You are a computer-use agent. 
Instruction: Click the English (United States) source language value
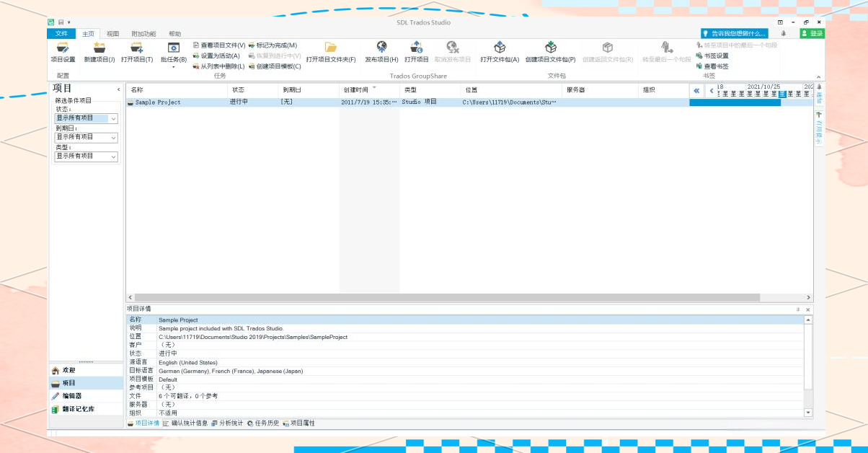click(187, 362)
